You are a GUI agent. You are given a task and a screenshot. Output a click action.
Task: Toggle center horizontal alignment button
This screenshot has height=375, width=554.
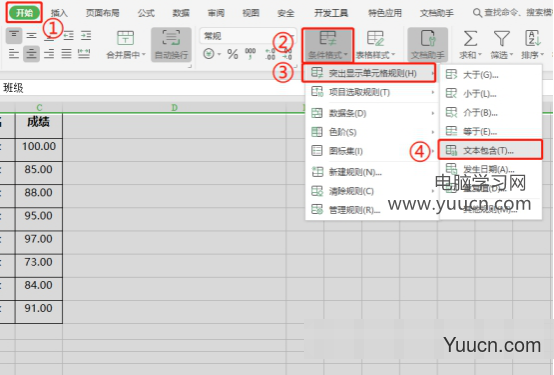click(x=31, y=54)
